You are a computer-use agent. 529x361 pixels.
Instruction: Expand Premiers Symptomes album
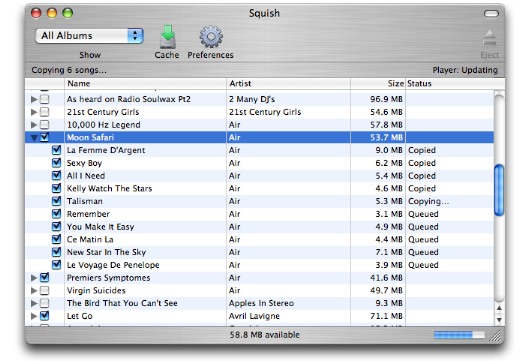[x=34, y=278]
